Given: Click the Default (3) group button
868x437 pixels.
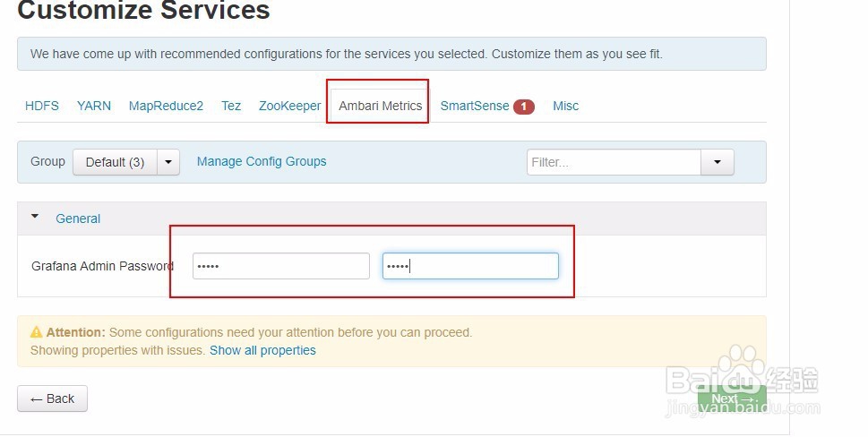Looking at the screenshot, I should click(x=115, y=162).
